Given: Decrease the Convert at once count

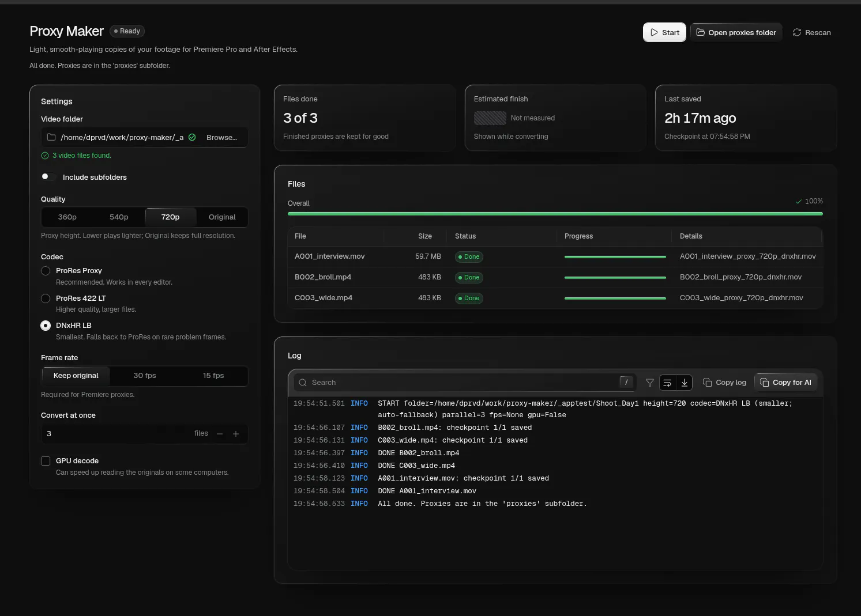Looking at the screenshot, I should click(220, 434).
